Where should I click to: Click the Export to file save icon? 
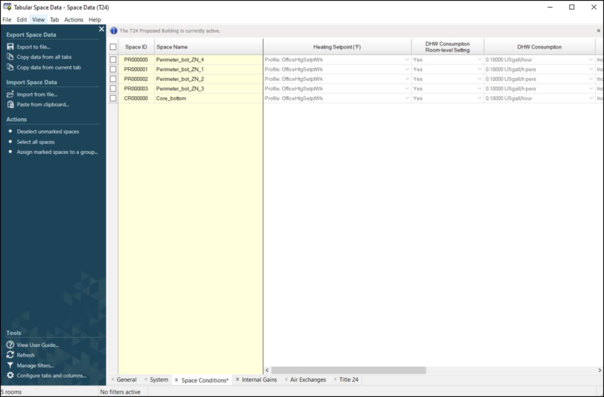(10, 47)
